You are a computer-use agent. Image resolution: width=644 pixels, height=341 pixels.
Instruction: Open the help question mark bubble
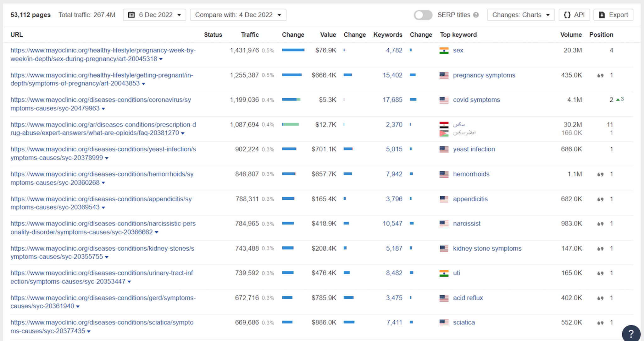coord(631,333)
